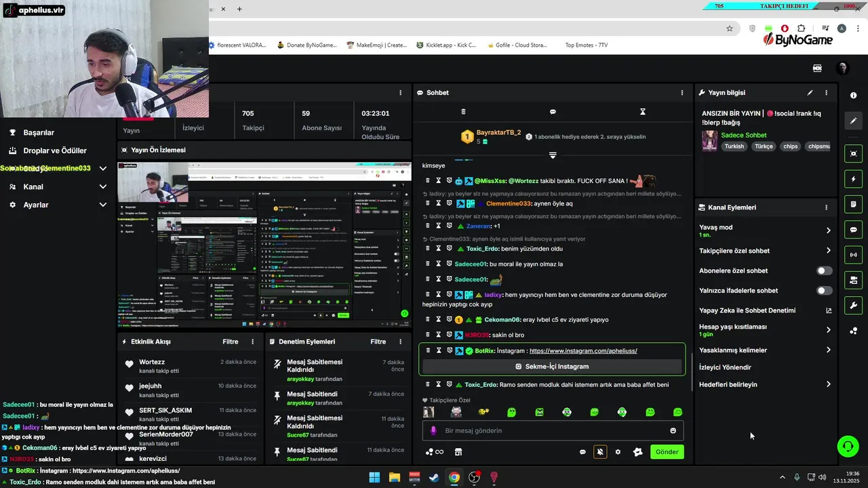The width and height of the screenshot is (868, 488).
Task: Open Yapay Zeka ile Sohbet Denetimi
Action: tap(765, 310)
